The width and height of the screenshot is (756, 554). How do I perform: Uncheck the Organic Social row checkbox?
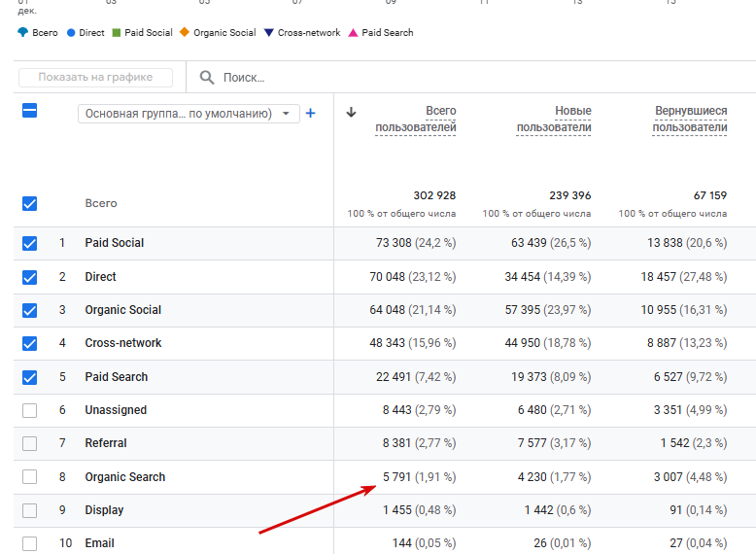[29, 310]
